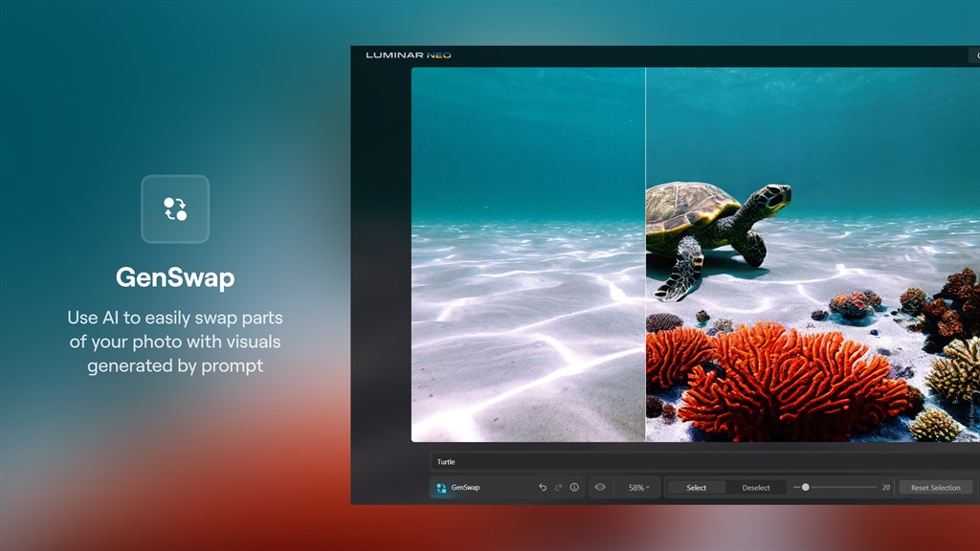The height and width of the screenshot is (551, 980).
Task: Open the 58% zoom dropdown
Action: point(638,487)
